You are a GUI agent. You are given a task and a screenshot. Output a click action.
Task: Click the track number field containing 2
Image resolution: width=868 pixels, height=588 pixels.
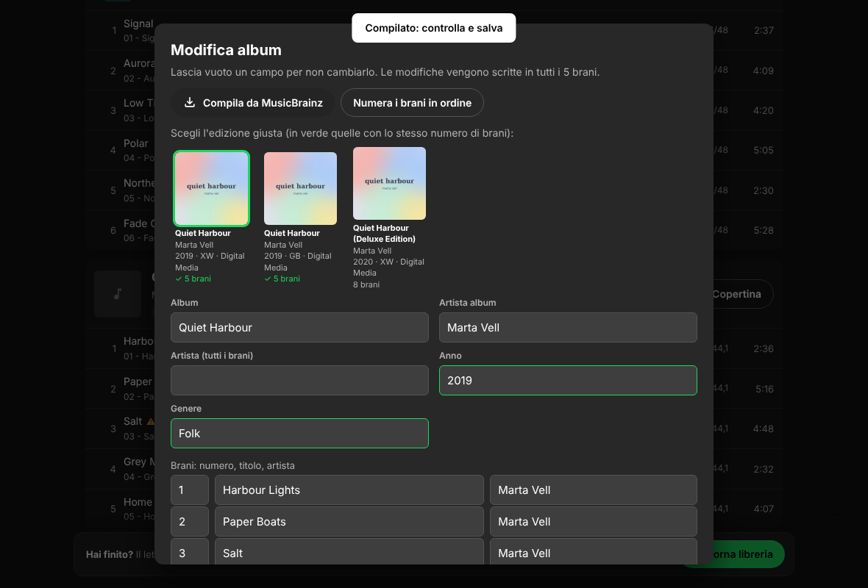tap(190, 522)
